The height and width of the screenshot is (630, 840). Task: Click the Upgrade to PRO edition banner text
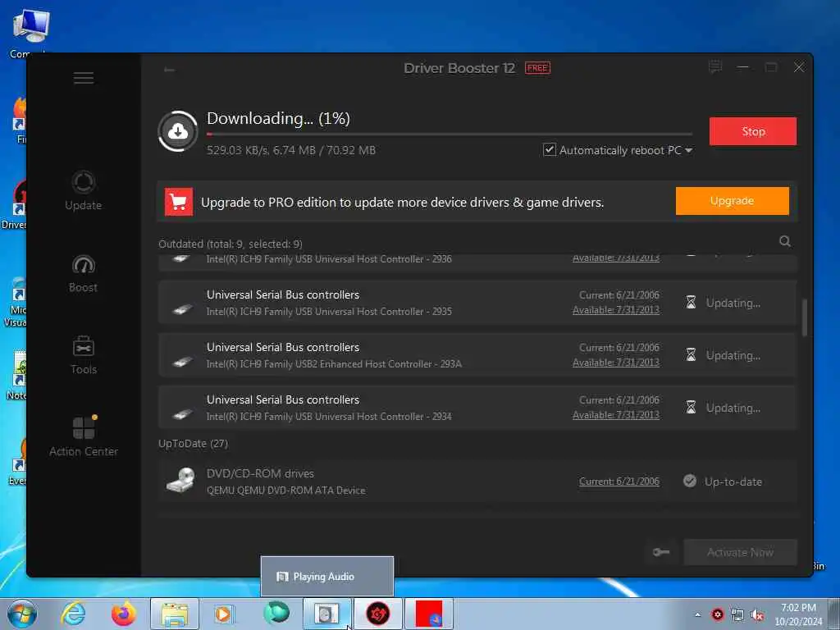point(402,202)
